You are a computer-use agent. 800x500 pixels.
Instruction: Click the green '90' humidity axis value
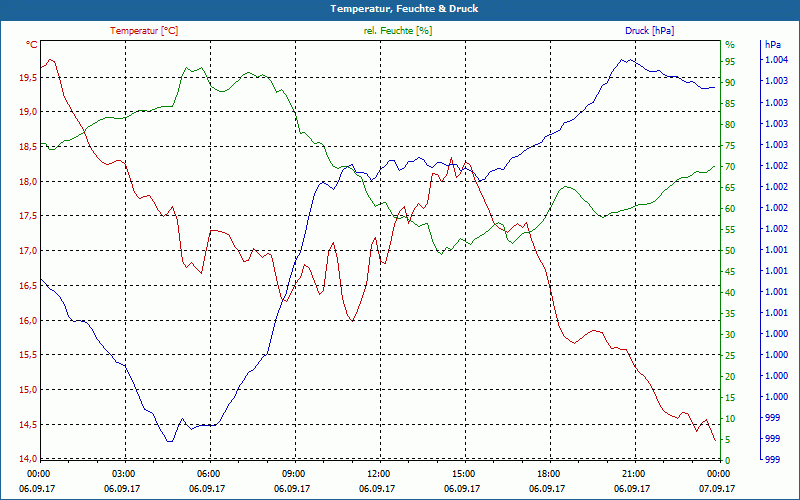[730, 83]
